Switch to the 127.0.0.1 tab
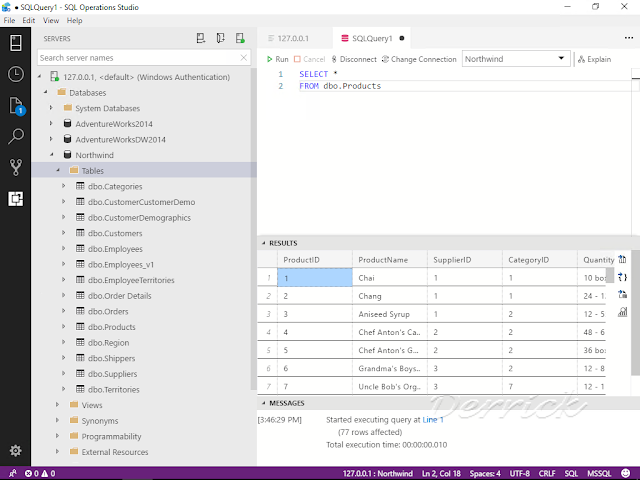Image resolution: width=640 pixels, height=480 pixels. (x=295, y=38)
